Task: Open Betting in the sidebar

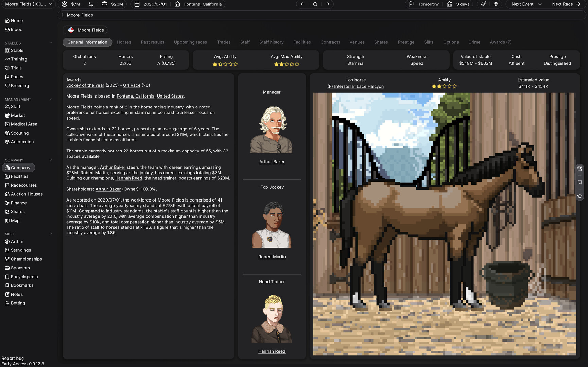Action: [x=15, y=303]
